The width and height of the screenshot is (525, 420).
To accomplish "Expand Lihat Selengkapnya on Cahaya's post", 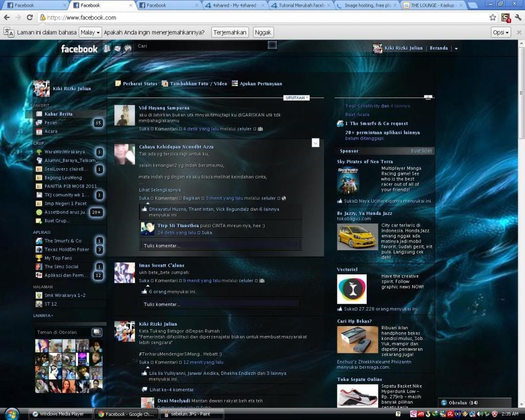I will click(x=160, y=190).
